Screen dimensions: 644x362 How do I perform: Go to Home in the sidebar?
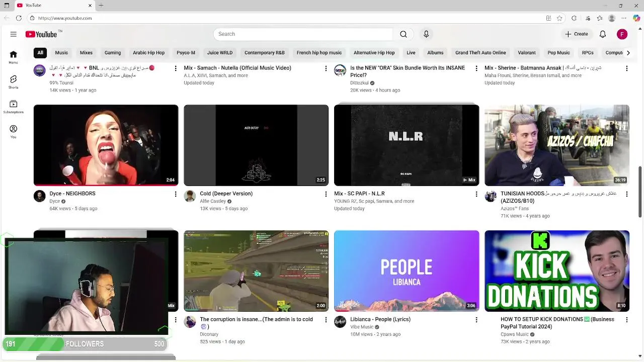coord(14,57)
